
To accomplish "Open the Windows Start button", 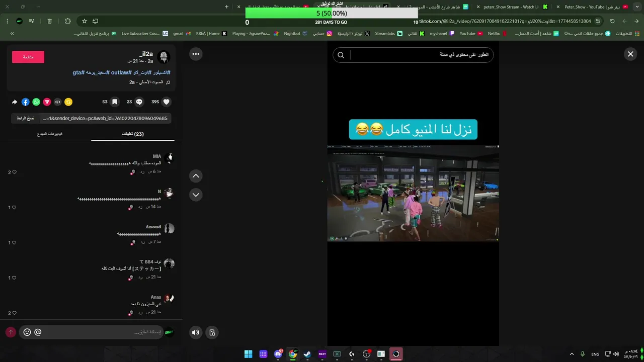I will pyautogui.click(x=249, y=354).
